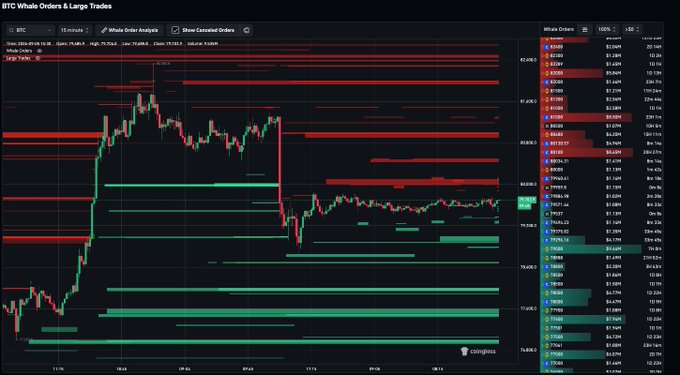
Task: Open the BTC symbol search dropdown
Action: coord(30,30)
